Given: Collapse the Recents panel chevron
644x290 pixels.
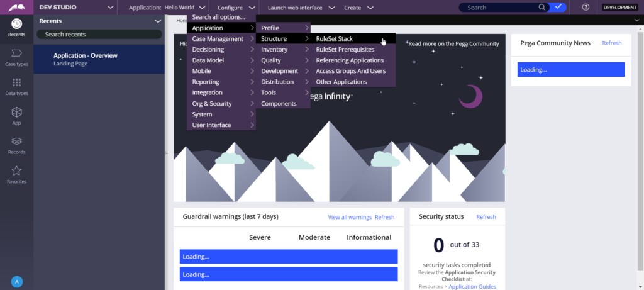Looking at the screenshot, I should [x=157, y=21].
